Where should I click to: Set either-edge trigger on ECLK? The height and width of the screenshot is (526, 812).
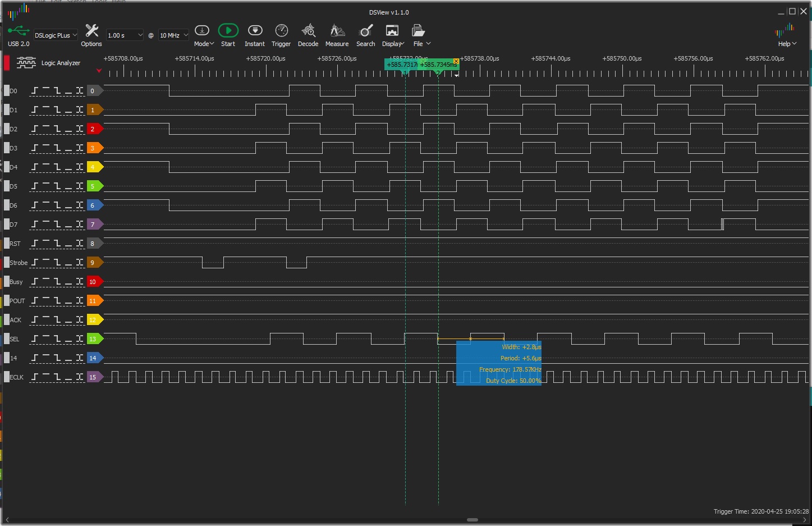pos(80,377)
